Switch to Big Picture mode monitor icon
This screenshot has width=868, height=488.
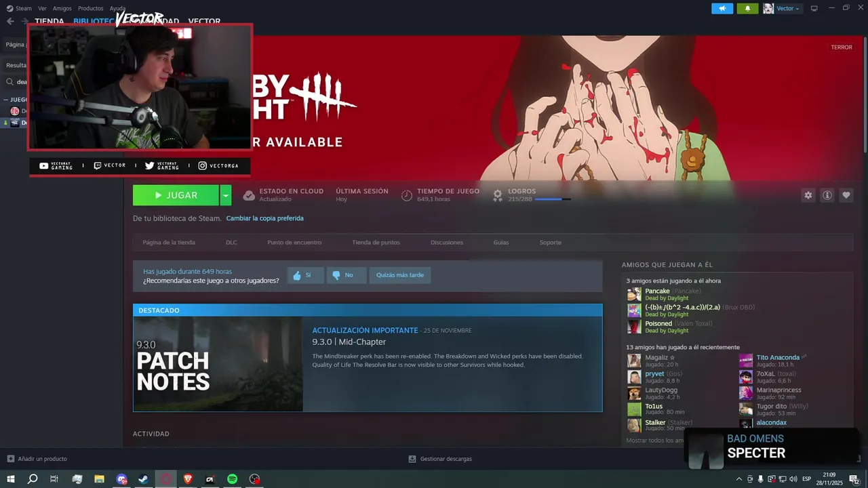(x=814, y=8)
